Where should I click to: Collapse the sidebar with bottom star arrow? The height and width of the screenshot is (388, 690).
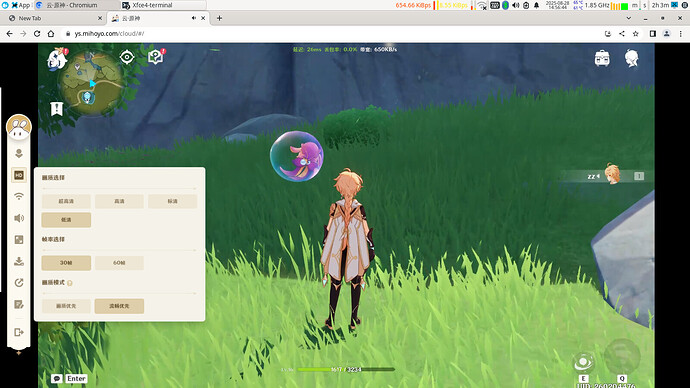pyautogui.click(x=18, y=353)
